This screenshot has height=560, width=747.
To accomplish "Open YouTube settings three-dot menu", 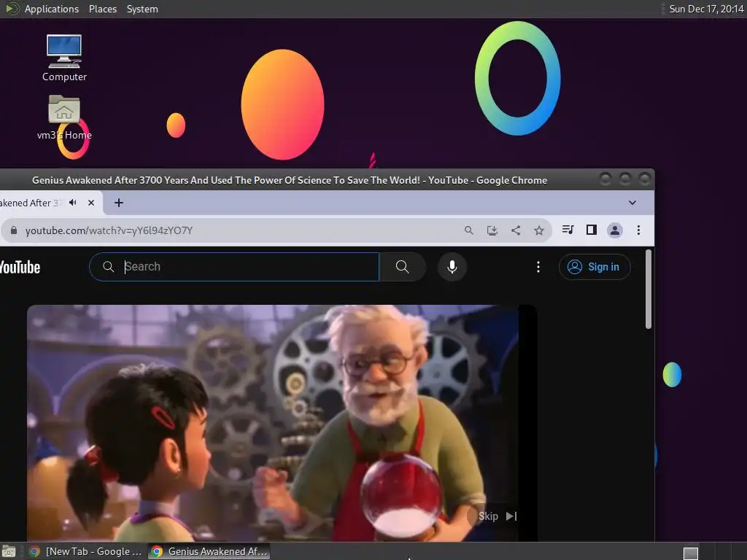I will [x=538, y=267].
